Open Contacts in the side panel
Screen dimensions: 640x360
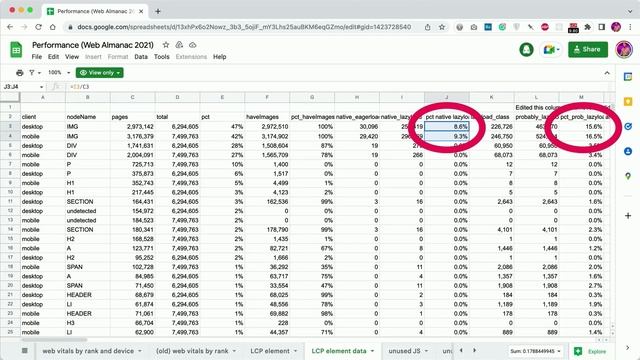pyautogui.click(x=628, y=151)
